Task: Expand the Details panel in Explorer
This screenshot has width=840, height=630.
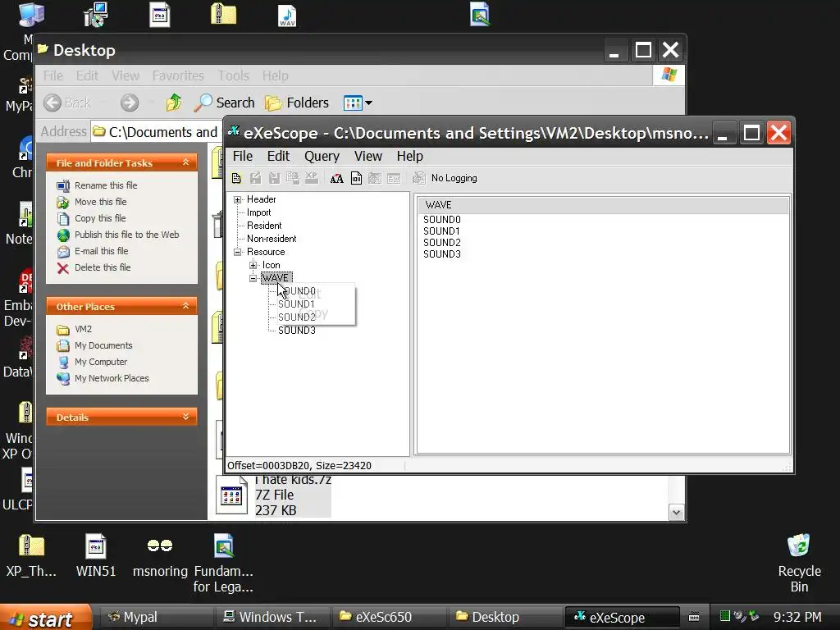Action: [185, 417]
